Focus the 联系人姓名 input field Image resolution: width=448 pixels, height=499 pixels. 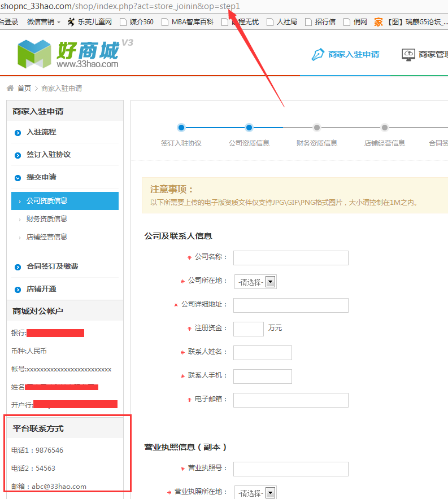[262, 353]
